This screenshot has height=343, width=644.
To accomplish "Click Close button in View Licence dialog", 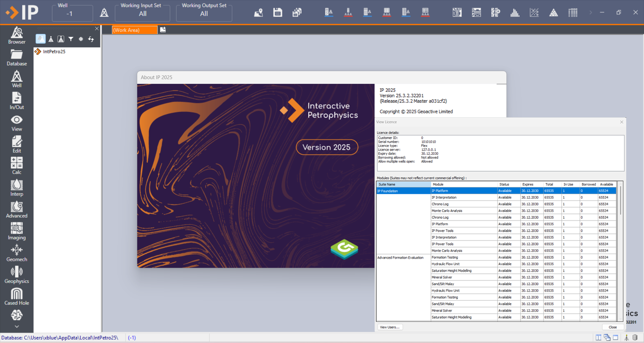I will click(612, 327).
